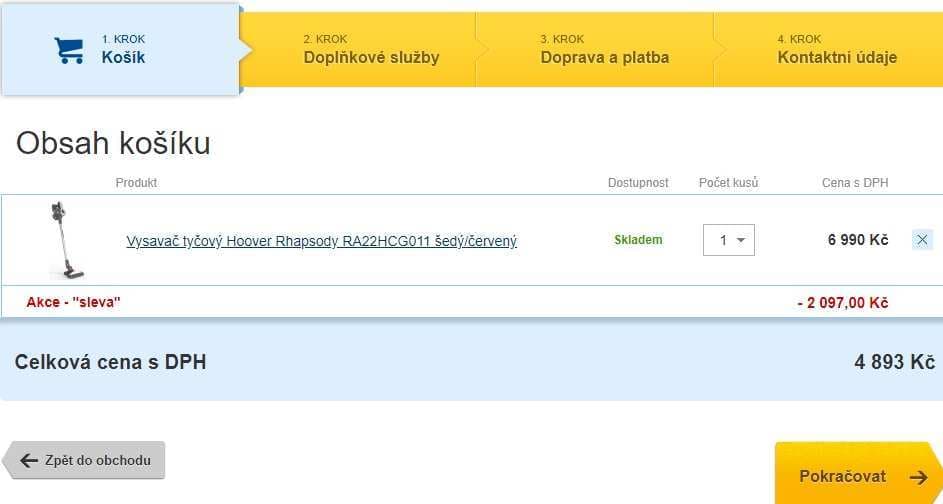Jump to step 4 Kontaktní údaje
943x504 pixels.
click(x=836, y=50)
